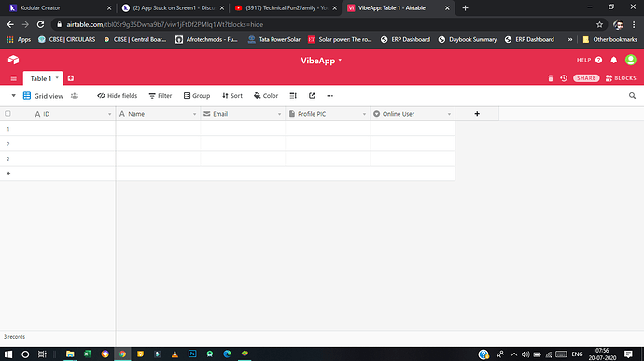
Task: Toggle the select all records checkbox
Action: (7, 114)
